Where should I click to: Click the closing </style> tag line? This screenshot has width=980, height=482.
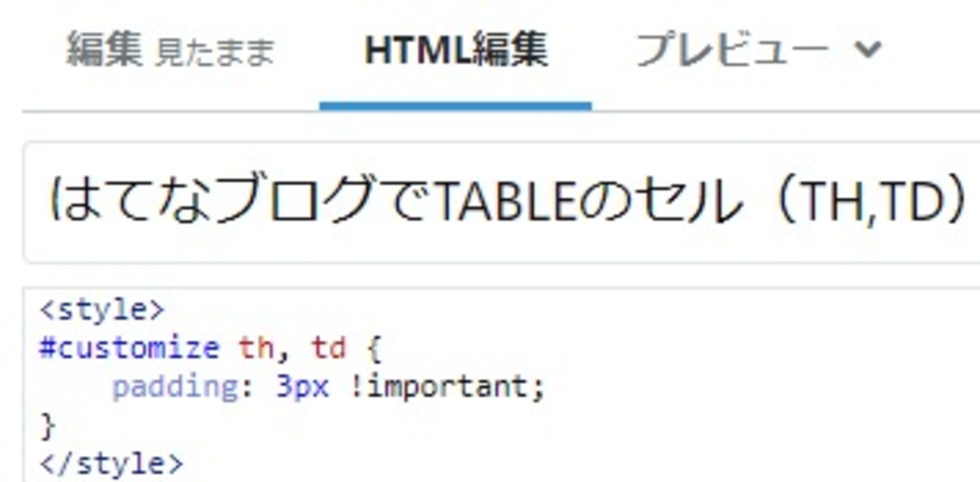click(x=110, y=463)
